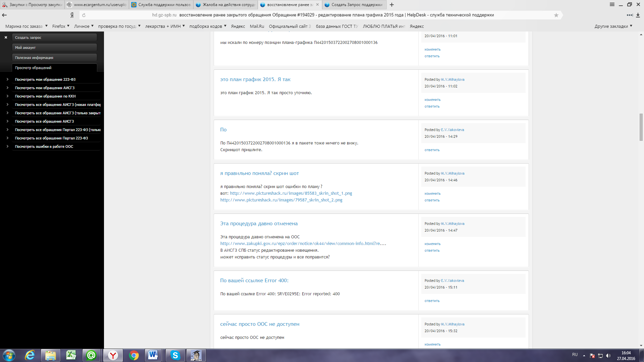The height and width of the screenshot is (362, 644).
Task: Open Excel from the taskbar
Action: click(x=71, y=355)
